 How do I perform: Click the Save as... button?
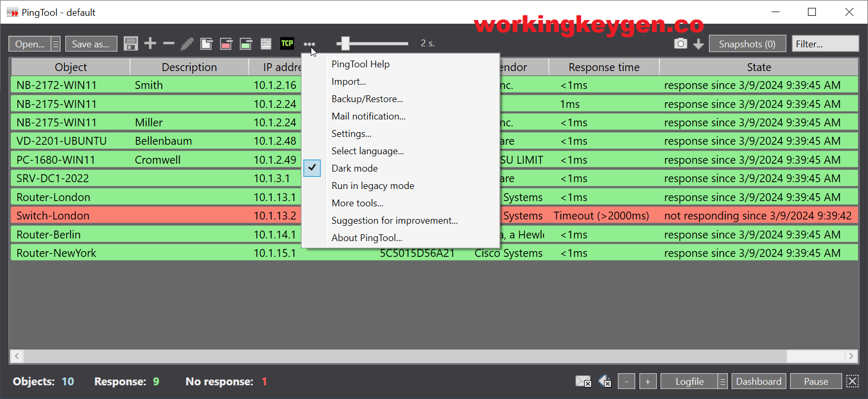point(91,44)
